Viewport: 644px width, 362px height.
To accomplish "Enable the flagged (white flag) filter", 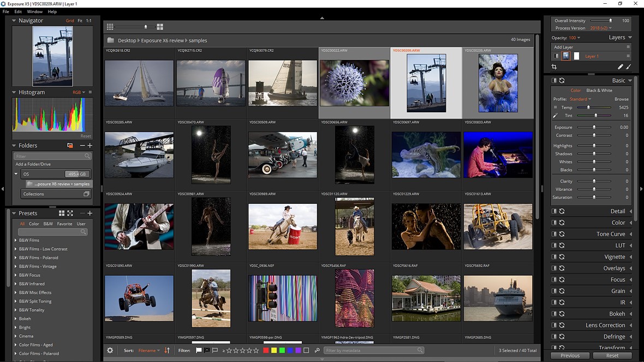I will click(199, 351).
